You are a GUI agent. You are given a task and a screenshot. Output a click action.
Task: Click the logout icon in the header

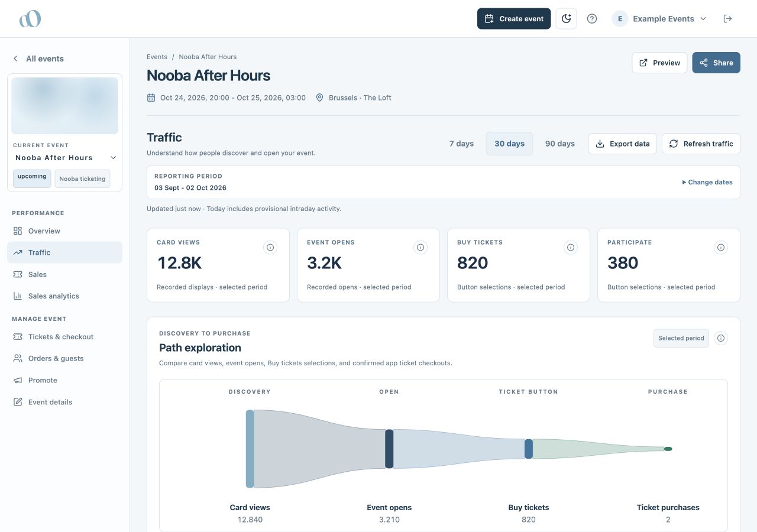click(727, 19)
